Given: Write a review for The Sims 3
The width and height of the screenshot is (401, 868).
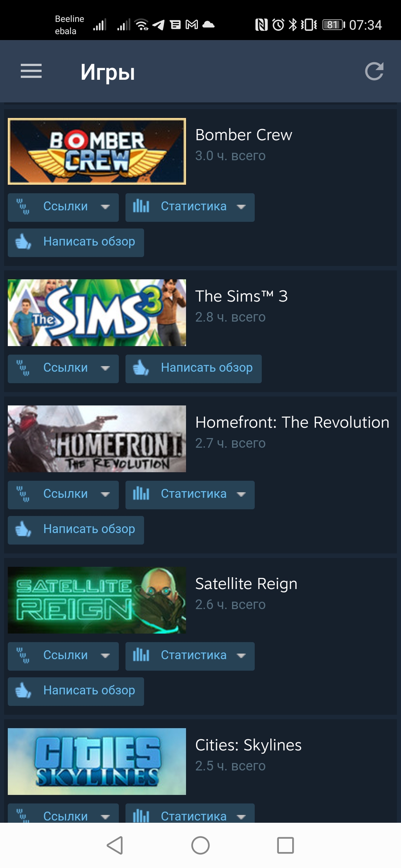Looking at the screenshot, I should (193, 369).
